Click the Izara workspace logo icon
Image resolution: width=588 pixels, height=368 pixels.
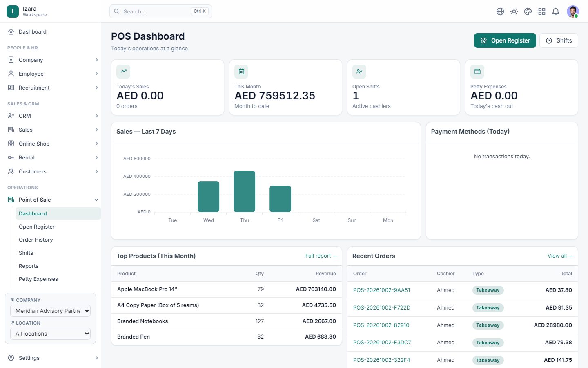pyautogui.click(x=13, y=11)
